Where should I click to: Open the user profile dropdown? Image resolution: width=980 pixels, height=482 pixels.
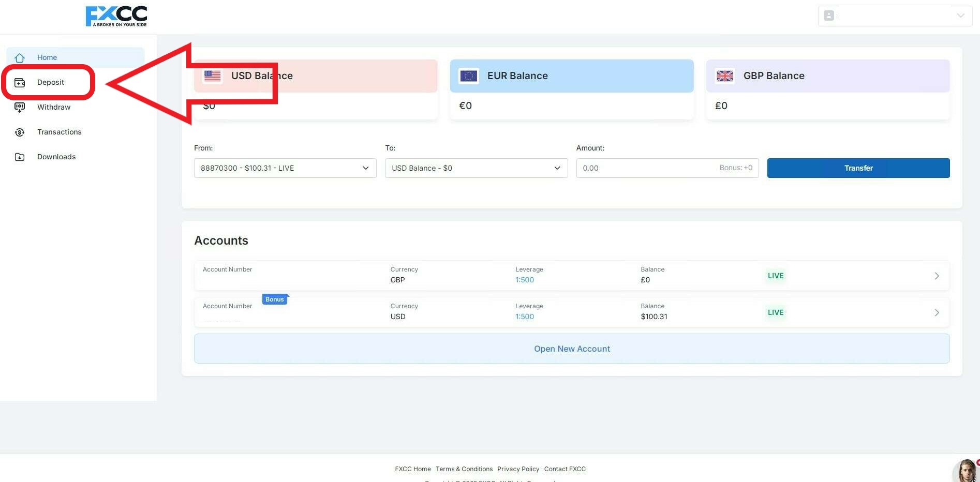pyautogui.click(x=895, y=16)
